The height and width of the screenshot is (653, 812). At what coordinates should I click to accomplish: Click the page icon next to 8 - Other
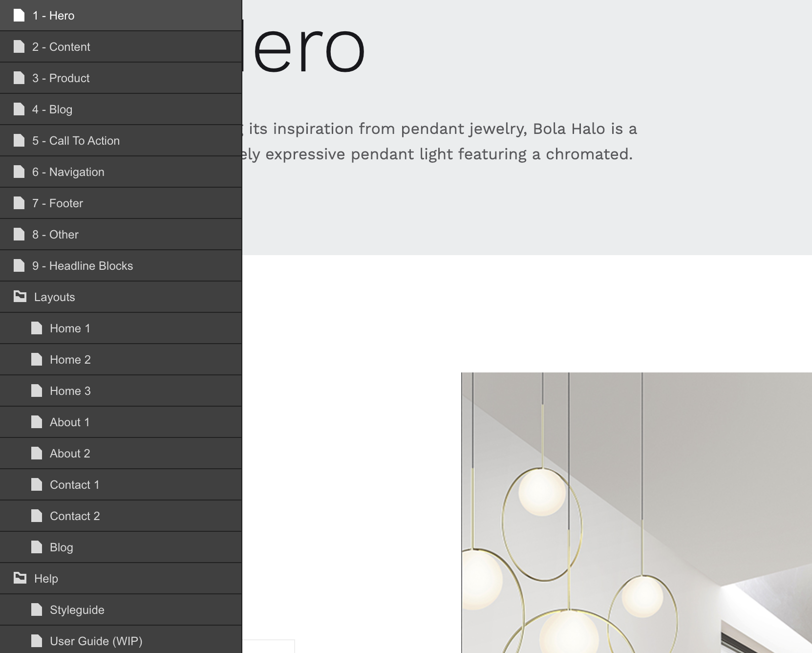19,235
